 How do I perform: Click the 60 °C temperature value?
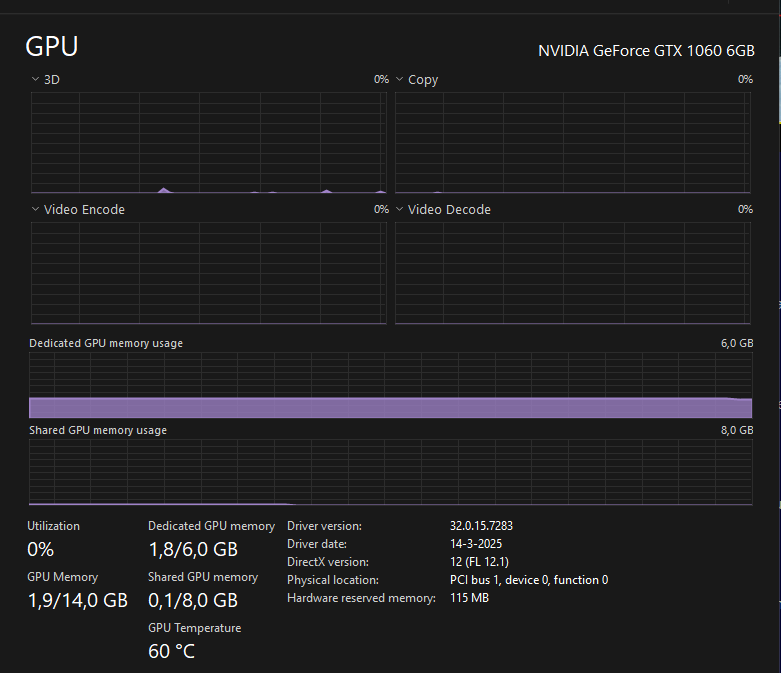click(171, 651)
